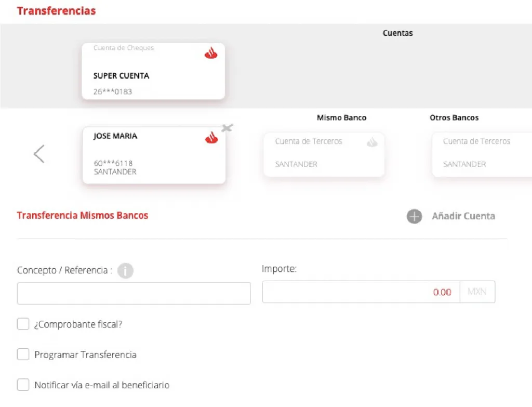Click the MXN currency label on Importe field

point(477,292)
